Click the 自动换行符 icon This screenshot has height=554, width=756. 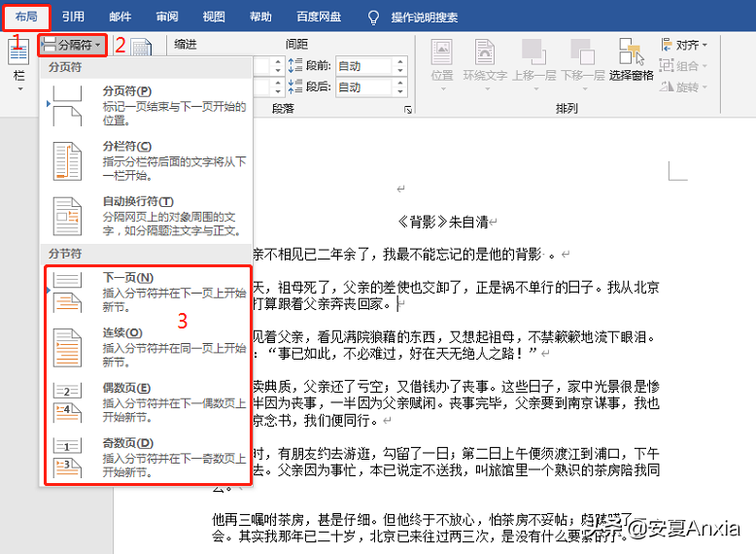[67, 217]
